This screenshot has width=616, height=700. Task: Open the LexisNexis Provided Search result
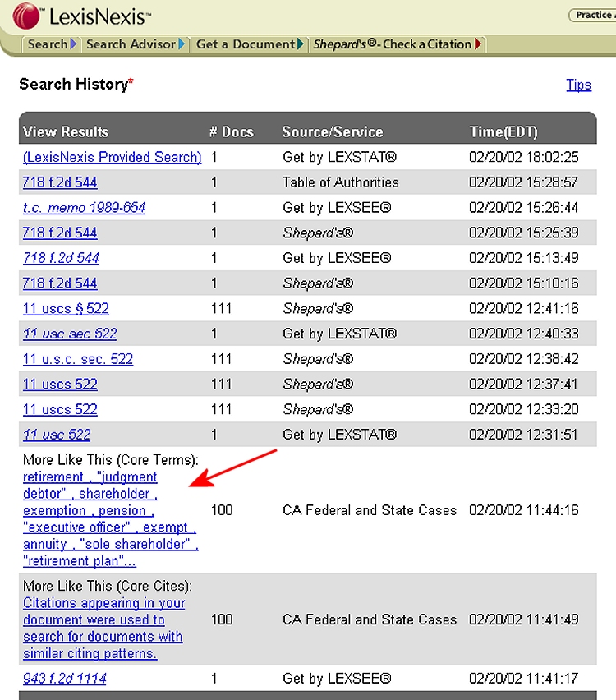point(112,157)
